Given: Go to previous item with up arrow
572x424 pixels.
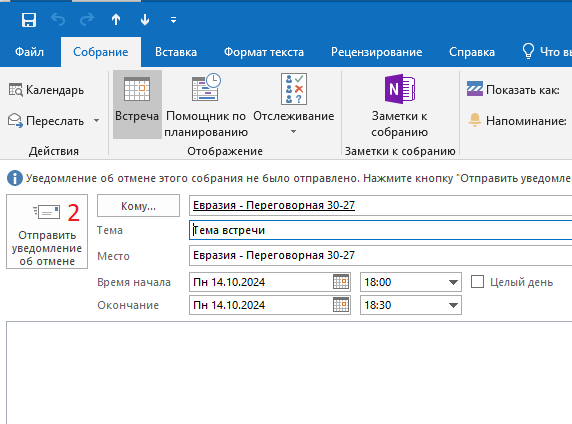Looking at the screenshot, I should 116,20.
